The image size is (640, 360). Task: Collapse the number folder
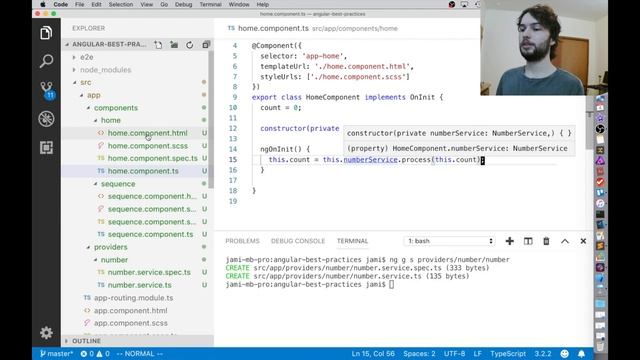pyautogui.click(x=114, y=260)
